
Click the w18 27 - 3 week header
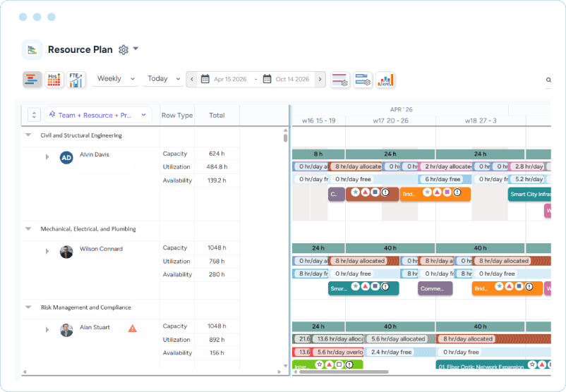pos(481,121)
